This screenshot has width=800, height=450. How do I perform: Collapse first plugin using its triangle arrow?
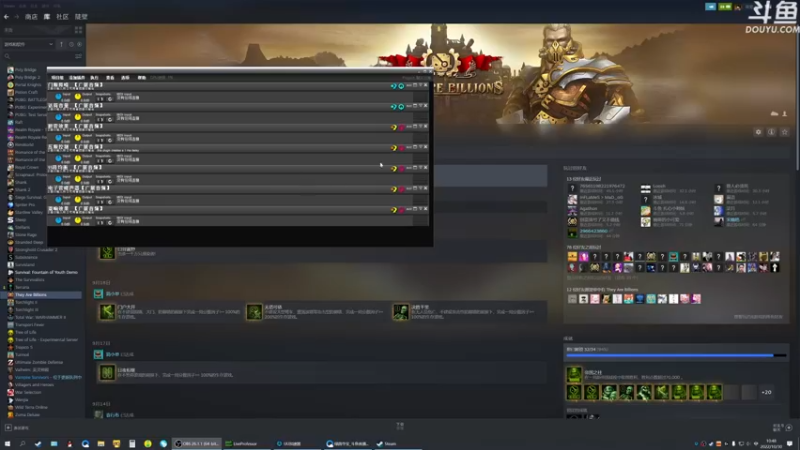tap(420, 85)
